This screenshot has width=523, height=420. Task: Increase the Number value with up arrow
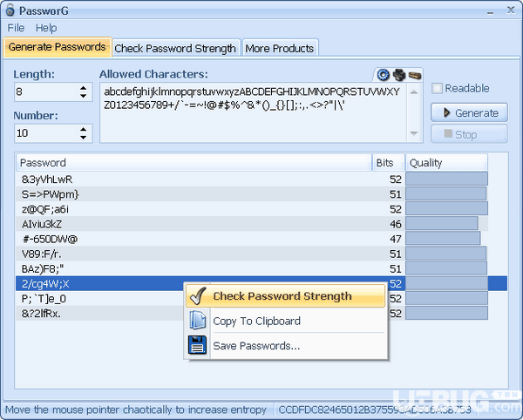tap(84, 129)
